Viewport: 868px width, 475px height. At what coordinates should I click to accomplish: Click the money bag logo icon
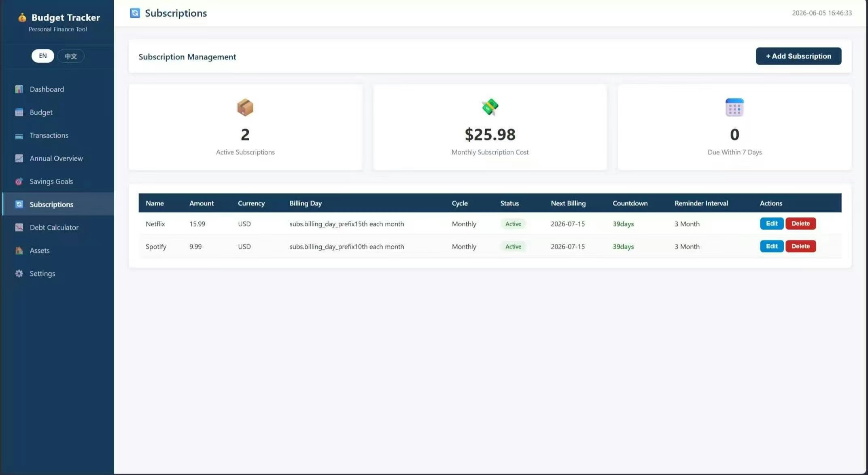coord(22,17)
